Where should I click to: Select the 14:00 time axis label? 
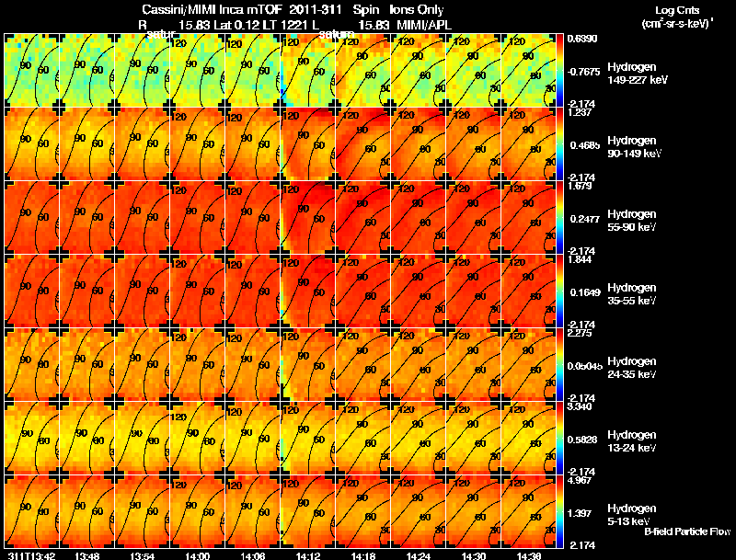tap(197, 555)
